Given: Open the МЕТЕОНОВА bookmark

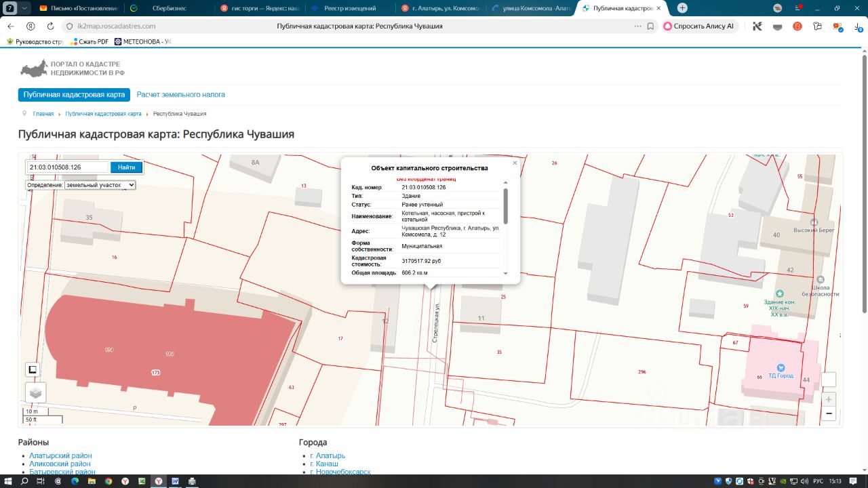Looking at the screenshot, I should coord(142,41).
